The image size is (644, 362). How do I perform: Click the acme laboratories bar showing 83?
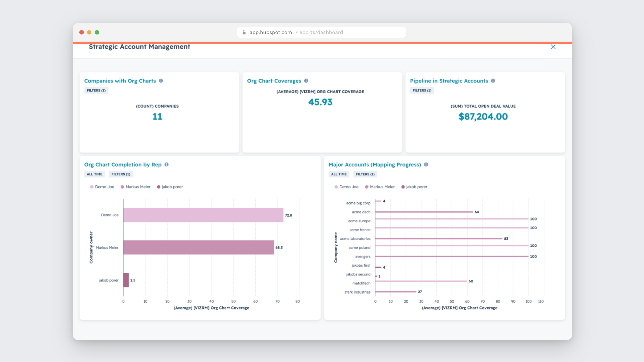coord(439,239)
